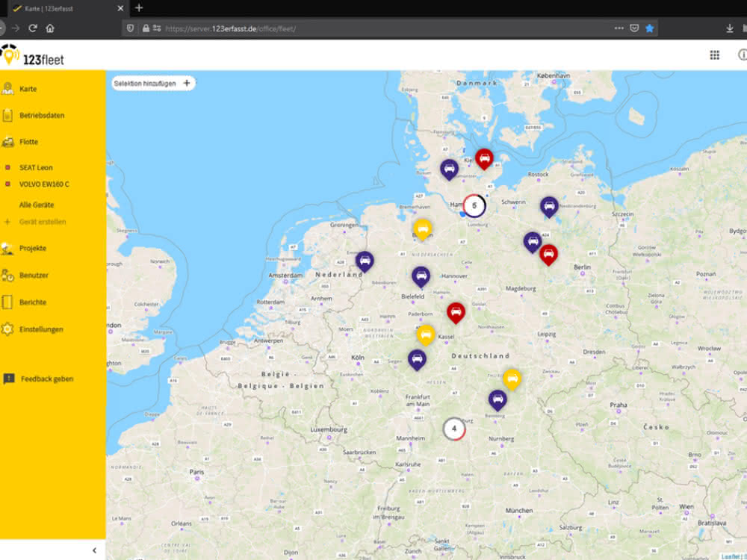Select the red car marker northwest of Berlin
This screenshot has height=560, width=747.
pos(548,255)
